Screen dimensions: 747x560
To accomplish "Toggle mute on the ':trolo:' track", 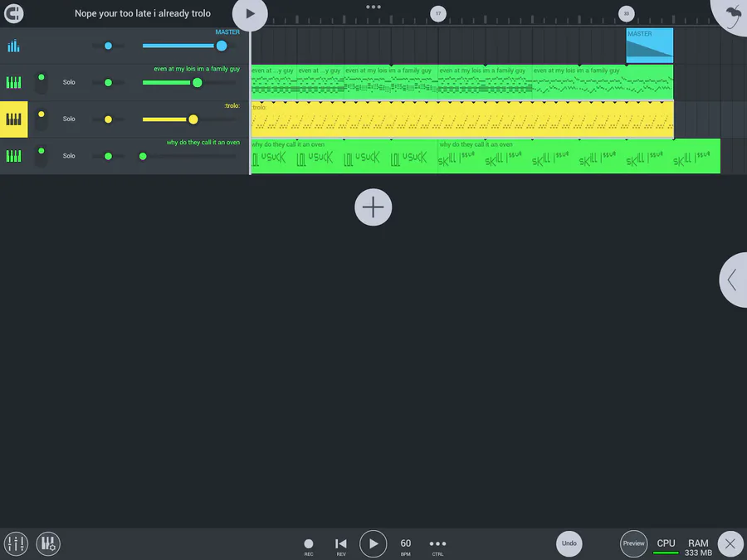I will tap(41, 119).
